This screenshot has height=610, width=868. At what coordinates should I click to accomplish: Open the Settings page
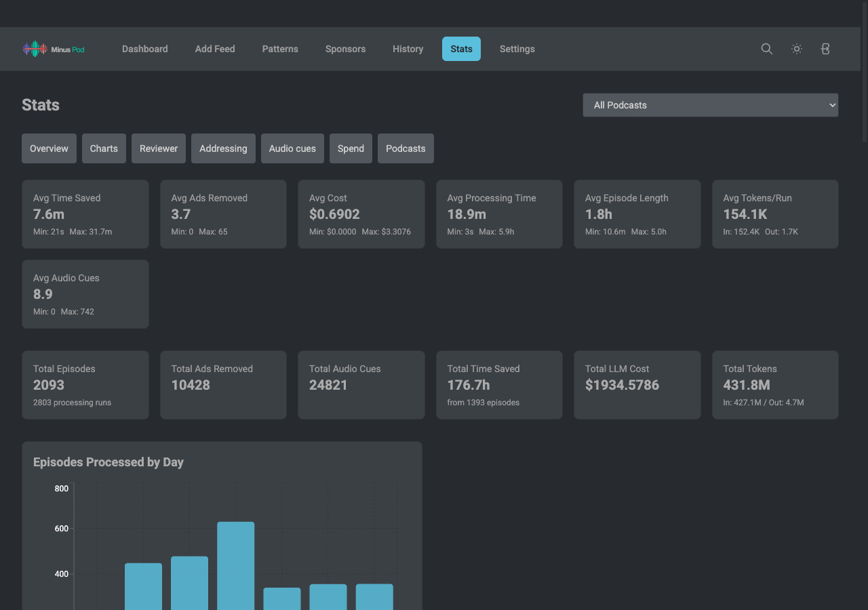[x=517, y=49]
